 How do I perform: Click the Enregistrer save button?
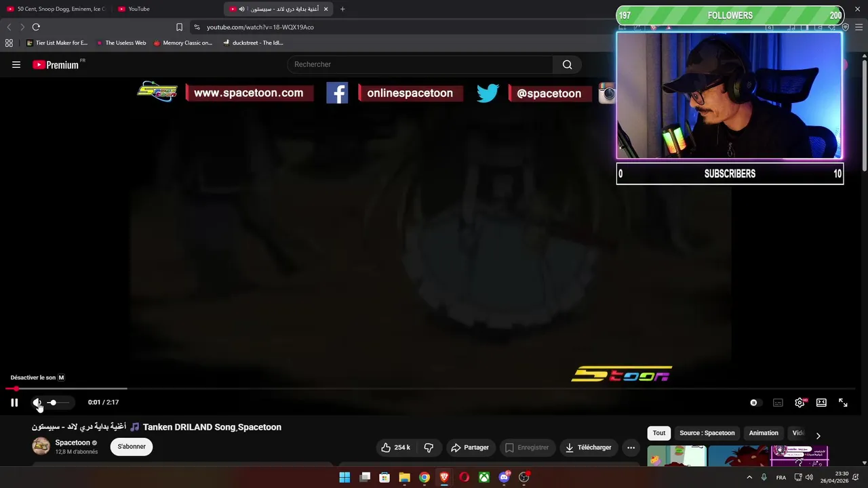527,447
